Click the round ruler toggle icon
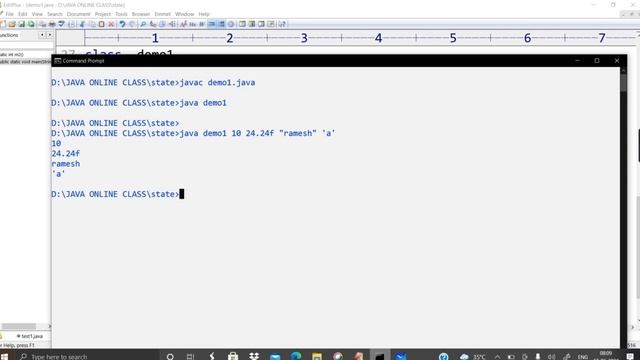This screenshot has width=640, height=360. (x=231, y=24)
